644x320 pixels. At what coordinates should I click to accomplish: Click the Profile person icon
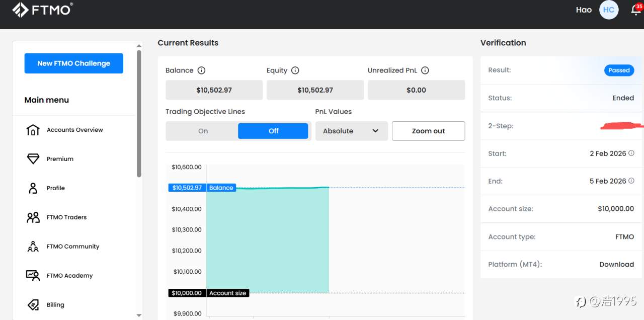[33, 188]
